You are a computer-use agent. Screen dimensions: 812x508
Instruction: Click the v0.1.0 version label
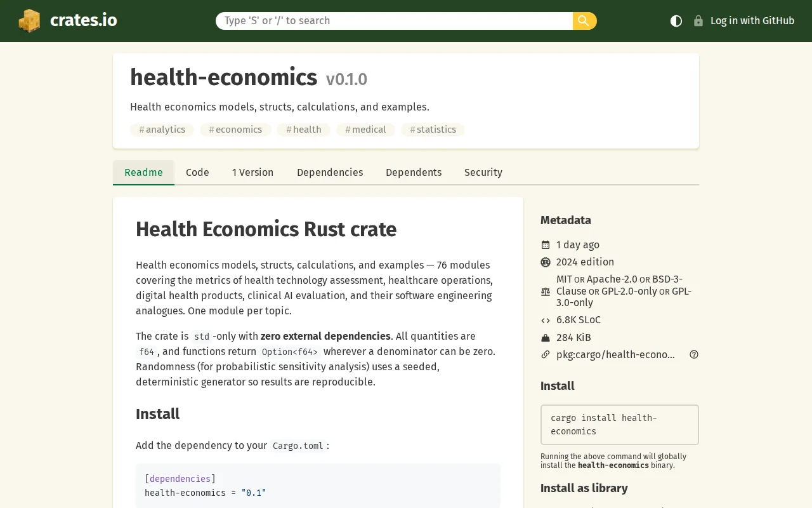346,80
